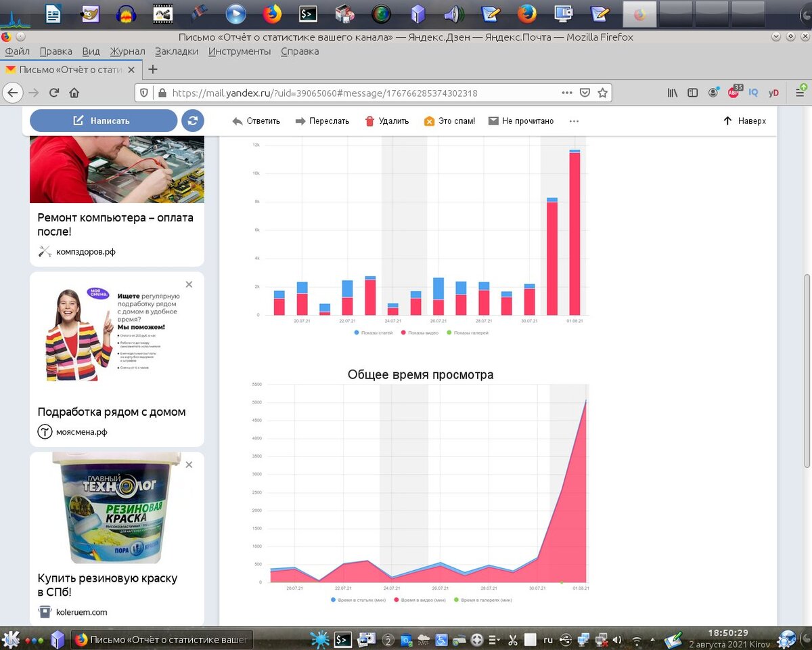Open a new browser tab with plus
Image resolution: width=812 pixels, height=650 pixels.
[153, 70]
